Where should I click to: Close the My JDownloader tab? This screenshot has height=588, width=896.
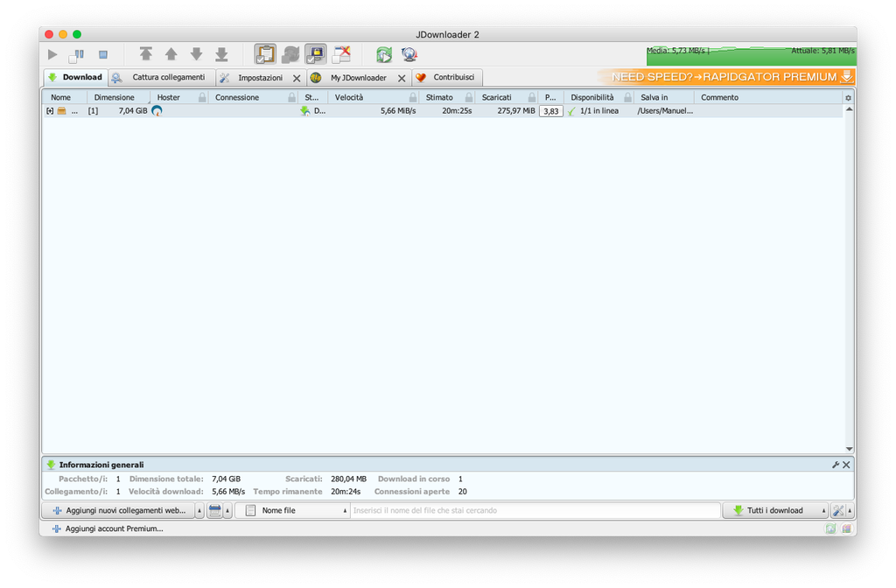(x=402, y=78)
